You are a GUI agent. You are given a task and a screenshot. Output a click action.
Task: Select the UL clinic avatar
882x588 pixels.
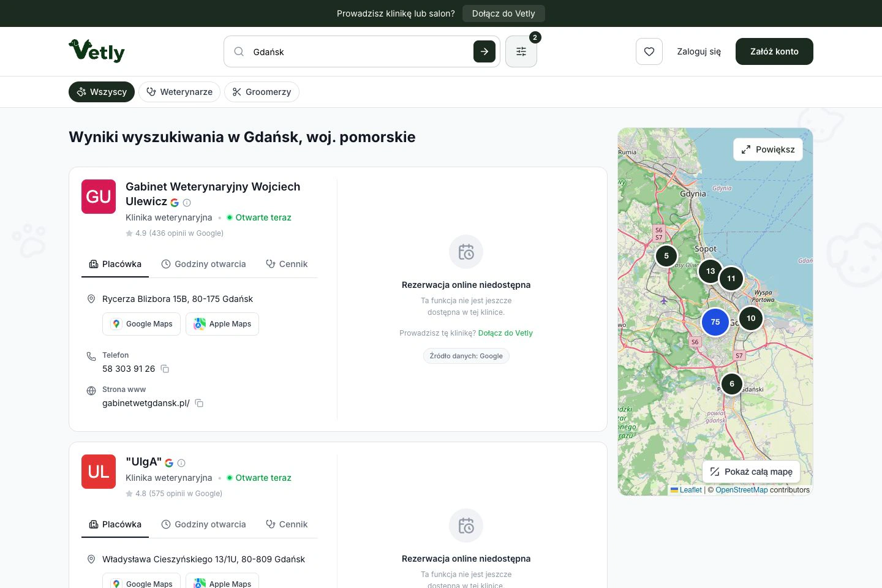pyautogui.click(x=99, y=472)
